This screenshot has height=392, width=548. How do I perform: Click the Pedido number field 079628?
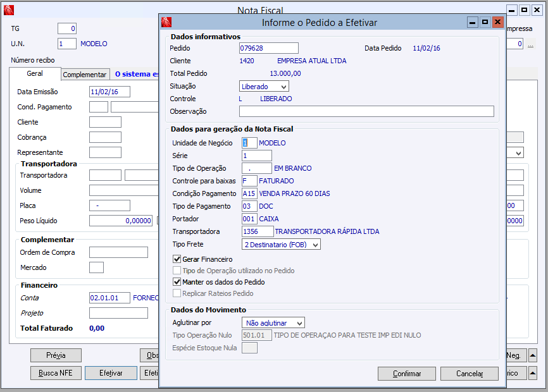click(x=269, y=48)
